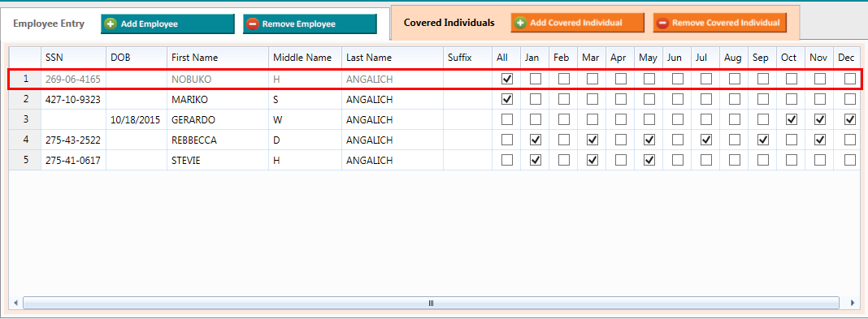
Task: Uncheck the All box for MARIKO
Action: [x=506, y=100]
